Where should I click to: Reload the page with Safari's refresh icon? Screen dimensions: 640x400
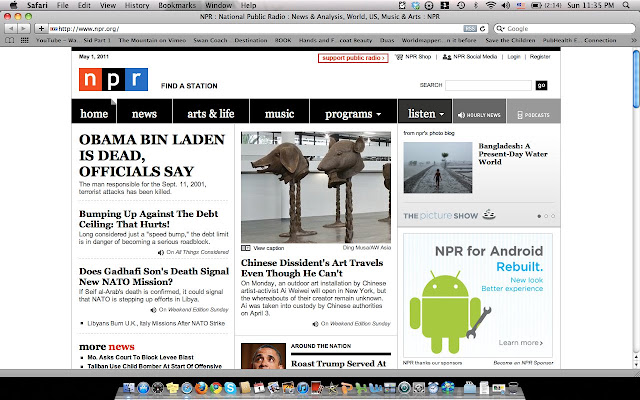(482, 29)
